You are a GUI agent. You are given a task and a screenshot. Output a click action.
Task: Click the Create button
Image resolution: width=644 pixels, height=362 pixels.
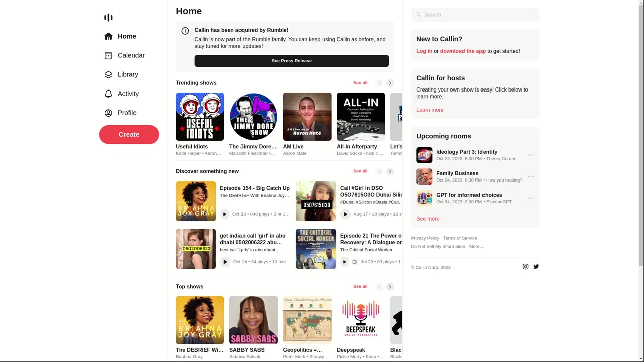point(129,135)
